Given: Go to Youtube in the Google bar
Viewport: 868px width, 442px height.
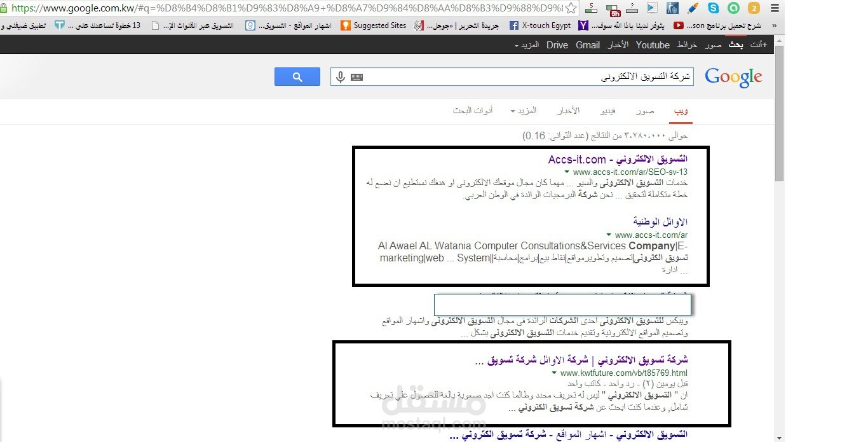Looking at the screenshot, I should [x=653, y=45].
